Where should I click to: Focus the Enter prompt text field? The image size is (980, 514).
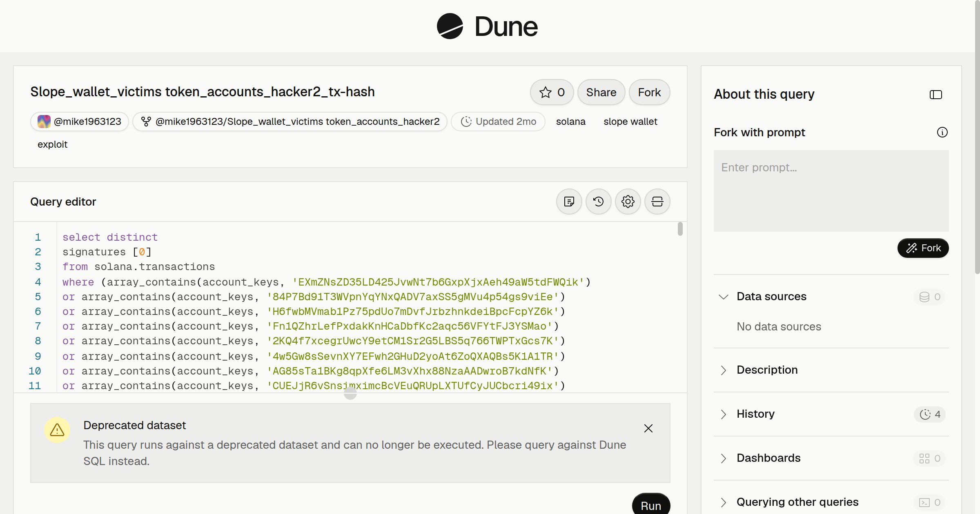coord(831,191)
